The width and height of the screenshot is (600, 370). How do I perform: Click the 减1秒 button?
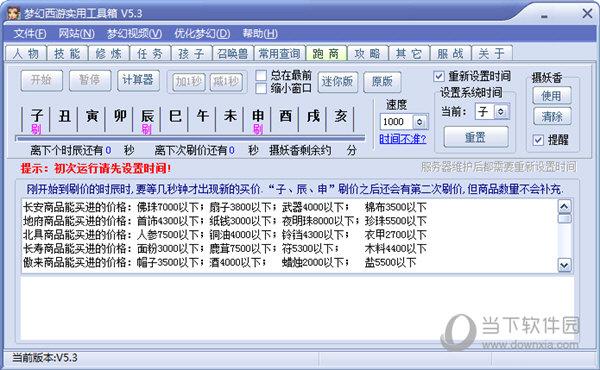click(x=226, y=82)
